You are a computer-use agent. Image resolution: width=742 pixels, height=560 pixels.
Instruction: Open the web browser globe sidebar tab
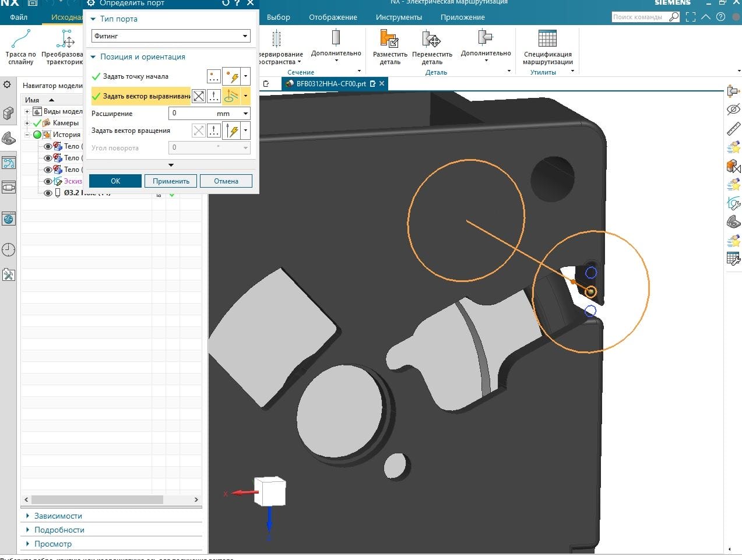[x=8, y=219]
